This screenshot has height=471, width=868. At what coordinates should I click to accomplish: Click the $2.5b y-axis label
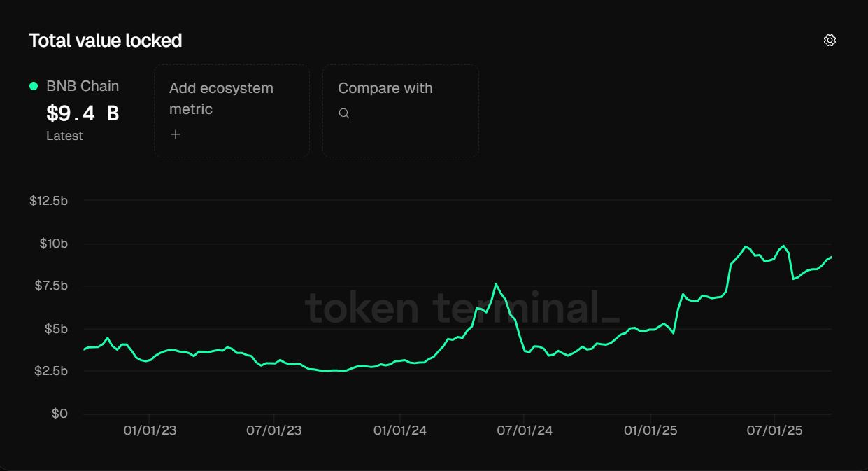click(50, 371)
